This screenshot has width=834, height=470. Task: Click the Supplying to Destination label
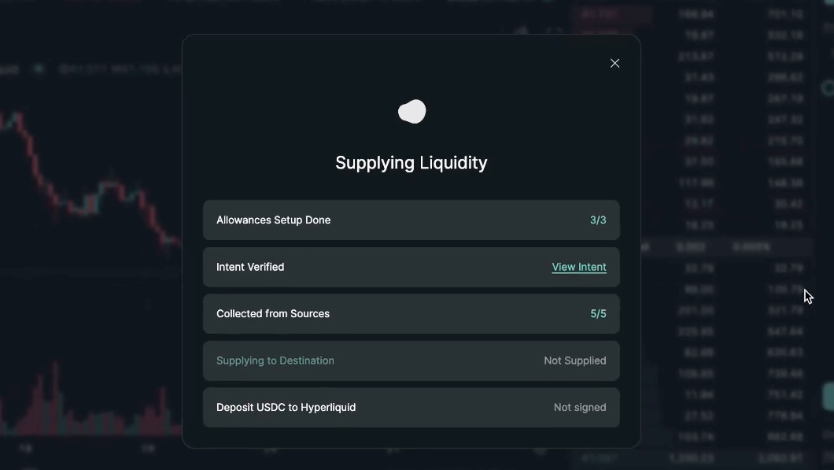pos(275,360)
